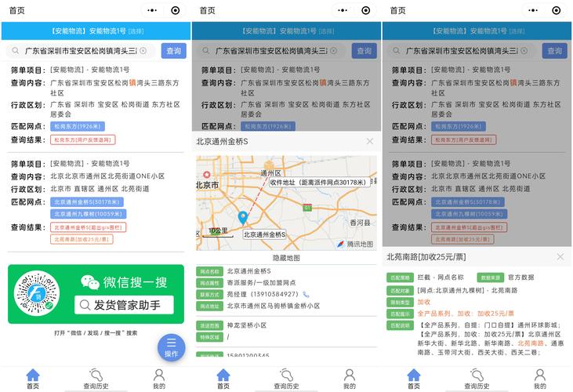This screenshot has height=392, width=573.
Task: Open the three-dots menu on the middle phone screen
Action: coord(343,11)
